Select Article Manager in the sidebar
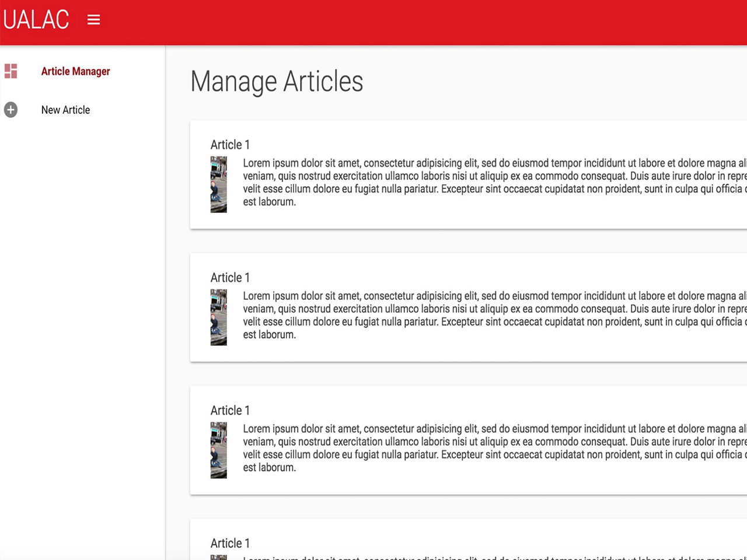 click(75, 71)
